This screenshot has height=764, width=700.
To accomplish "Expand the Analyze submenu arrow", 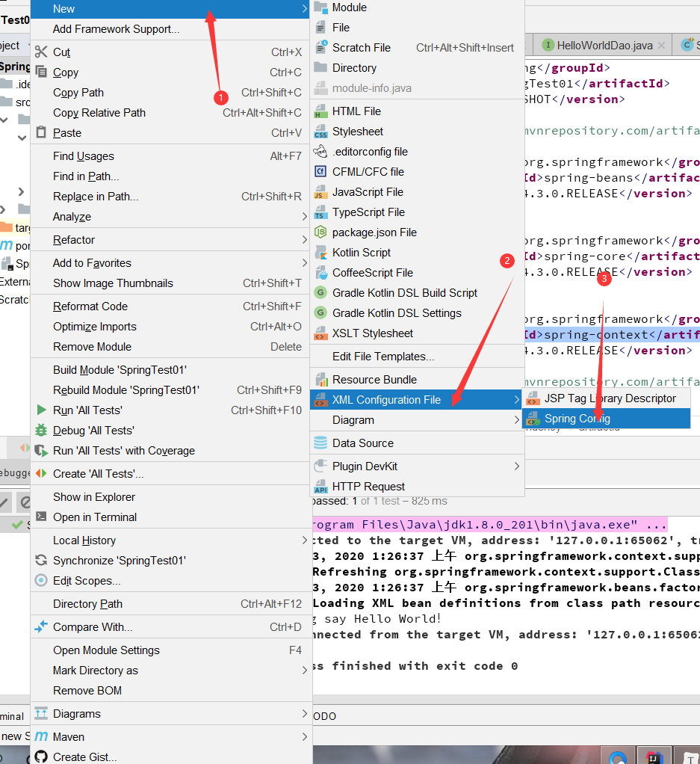I will coord(304,216).
